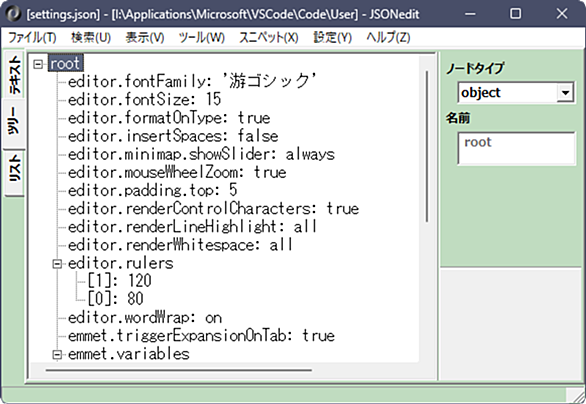586x404 pixels.
Task: Open the ファイル(T) menu
Action: [x=32, y=37]
